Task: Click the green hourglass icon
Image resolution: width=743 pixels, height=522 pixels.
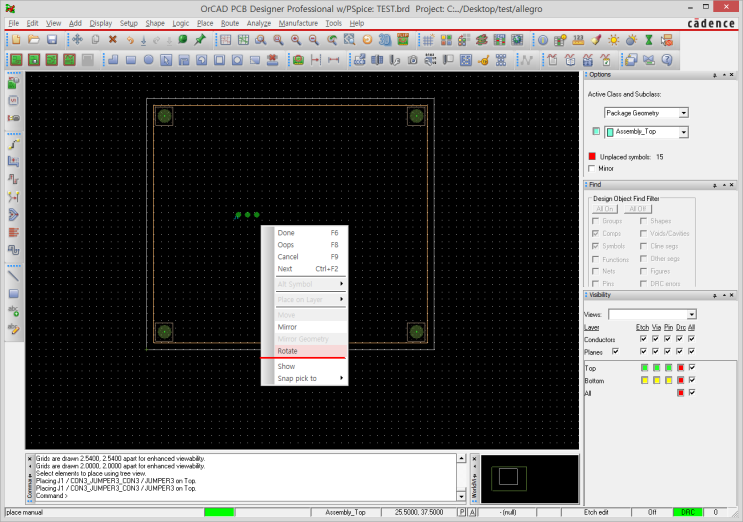Action: (649, 40)
